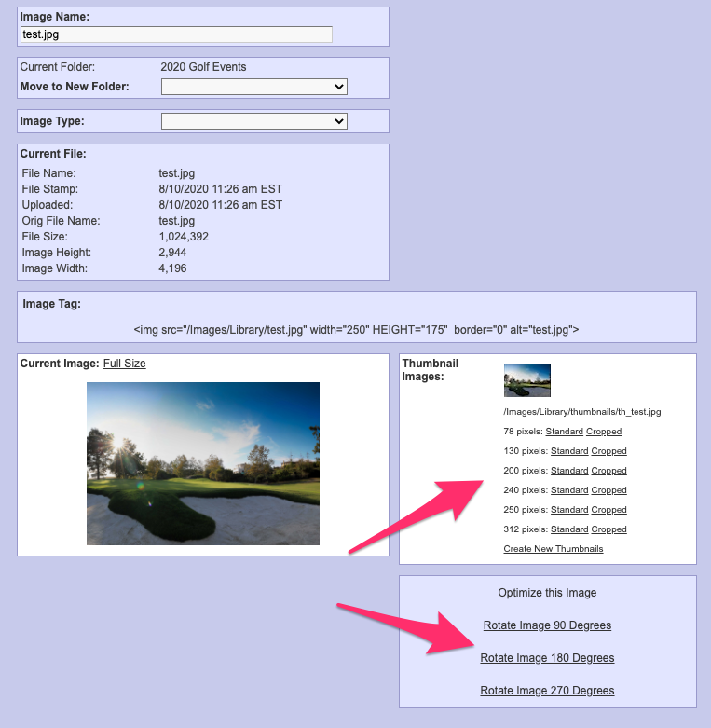This screenshot has width=711, height=728.
Task: Rotate Image 270 Degrees
Action: [x=547, y=691]
